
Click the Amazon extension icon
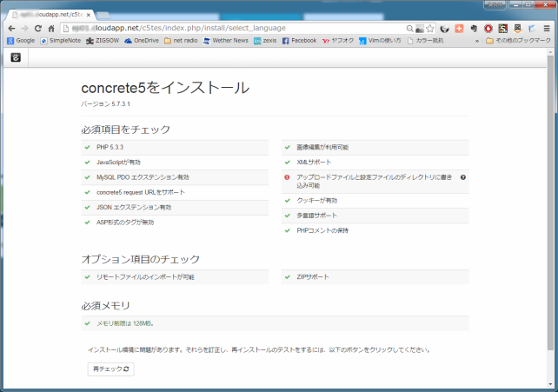[517, 29]
